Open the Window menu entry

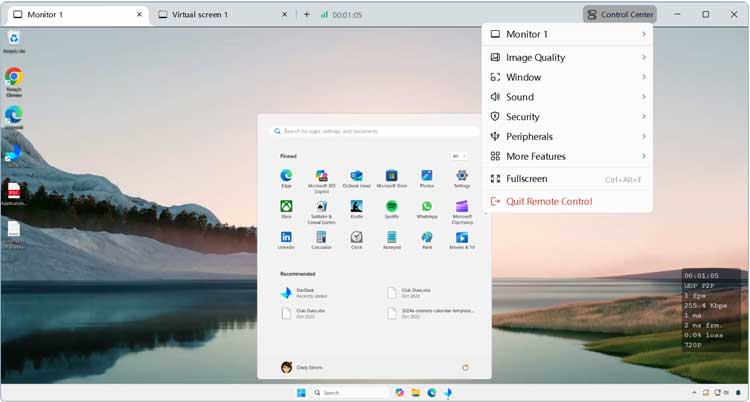[567, 77]
